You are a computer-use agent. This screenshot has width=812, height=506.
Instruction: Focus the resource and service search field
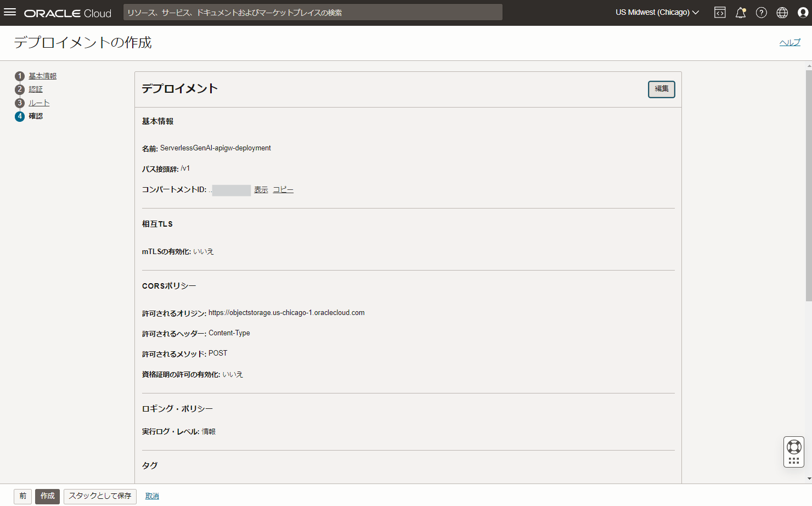313,12
